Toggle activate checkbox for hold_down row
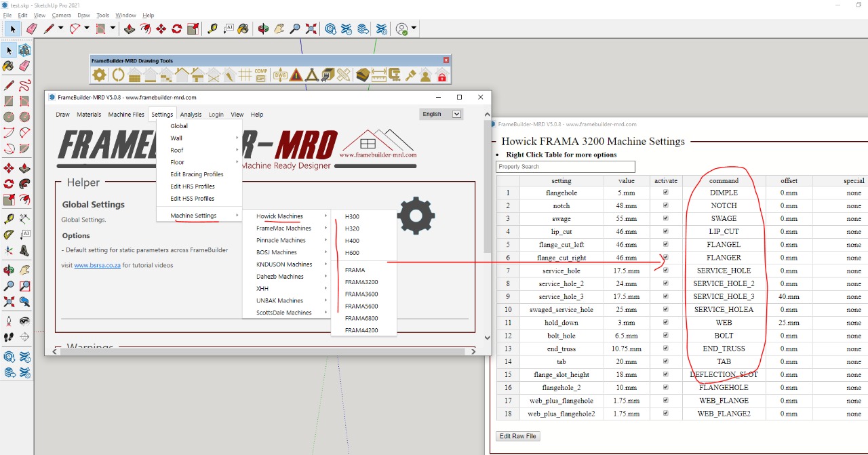868x455 pixels. [665, 322]
